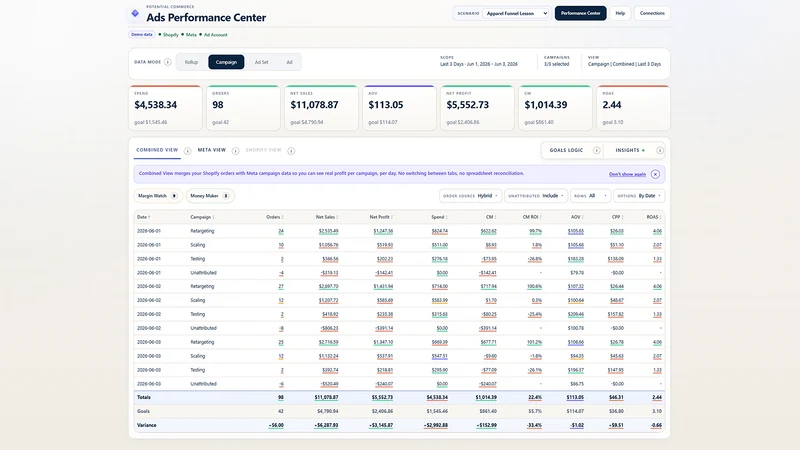Sort table by Net Sales column header

[327, 217]
